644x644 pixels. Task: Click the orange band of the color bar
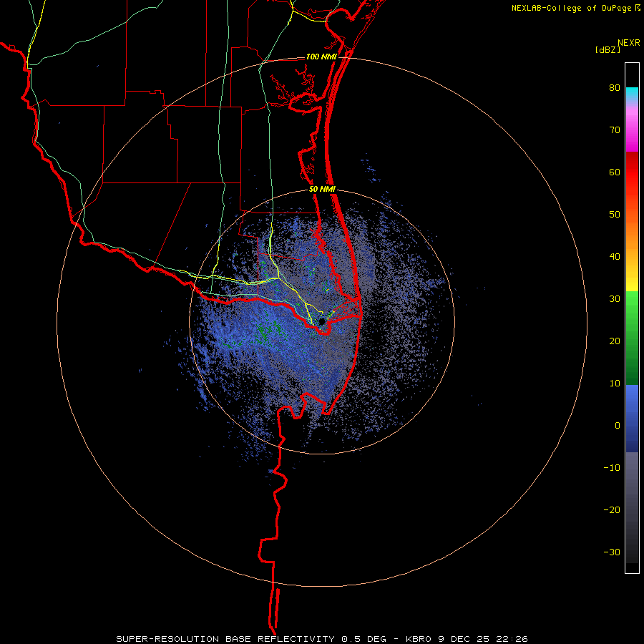coord(632,234)
